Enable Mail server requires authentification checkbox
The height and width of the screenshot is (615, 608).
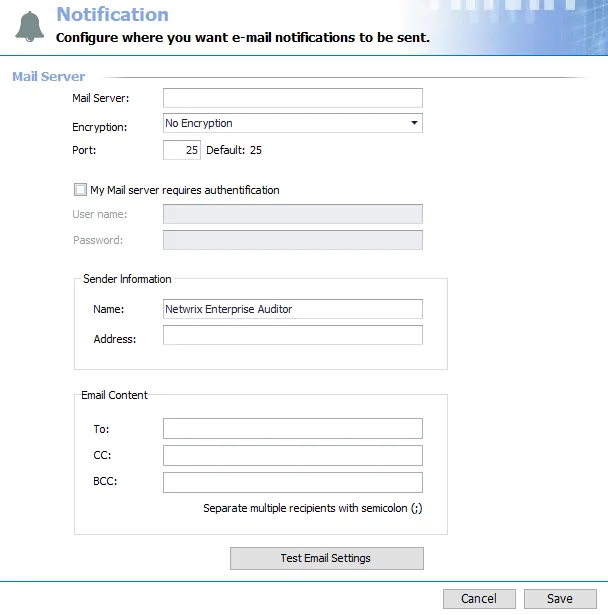[80, 190]
